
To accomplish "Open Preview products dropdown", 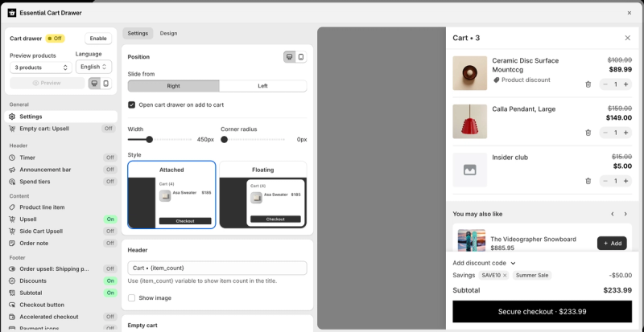I will click(41, 68).
